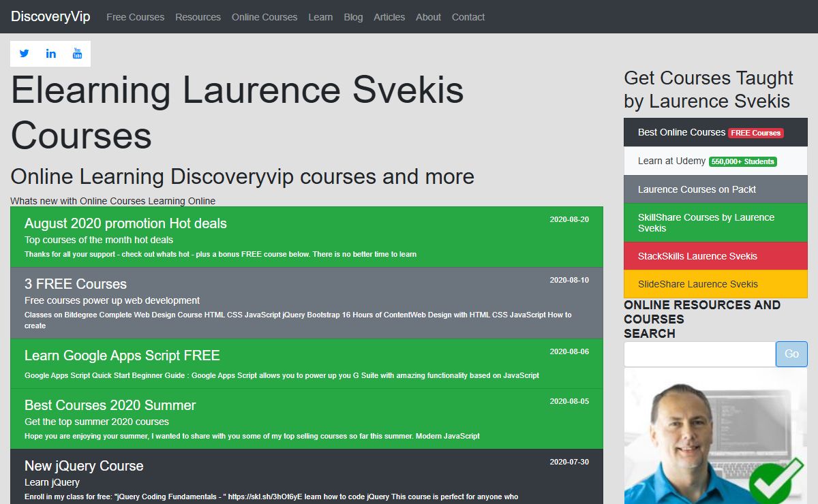Open StackSkills Laurence Svekis item
The image size is (818, 504).
716,256
